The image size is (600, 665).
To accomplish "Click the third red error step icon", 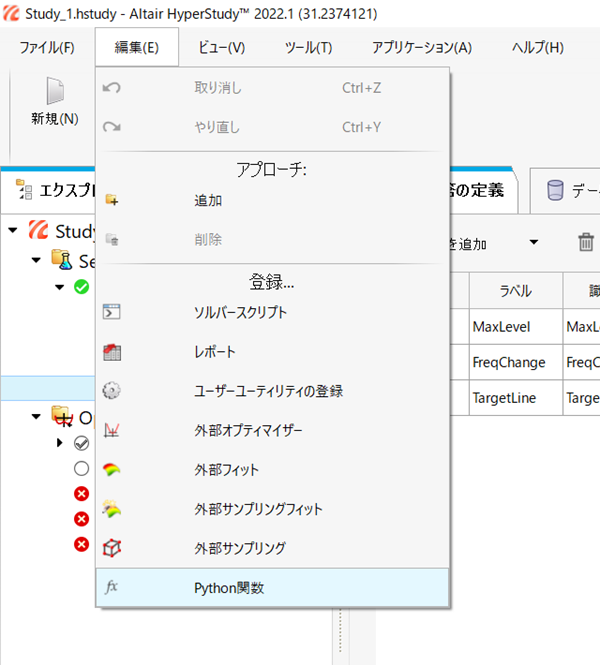I will (81, 544).
